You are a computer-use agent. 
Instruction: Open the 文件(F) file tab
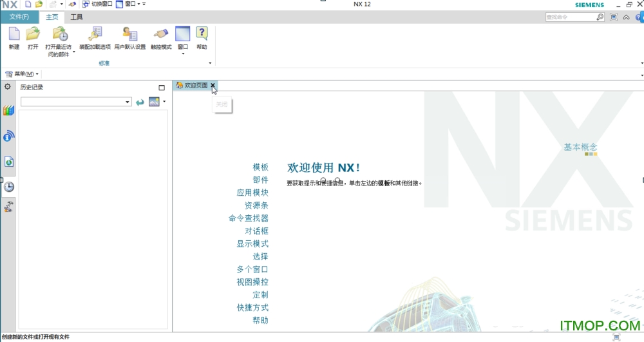pyautogui.click(x=19, y=17)
